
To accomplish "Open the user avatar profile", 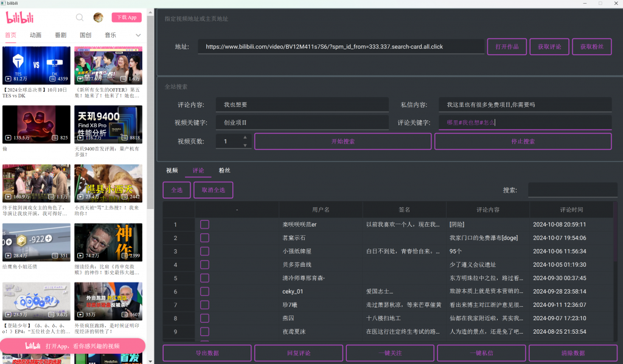I will click(98, 18).
